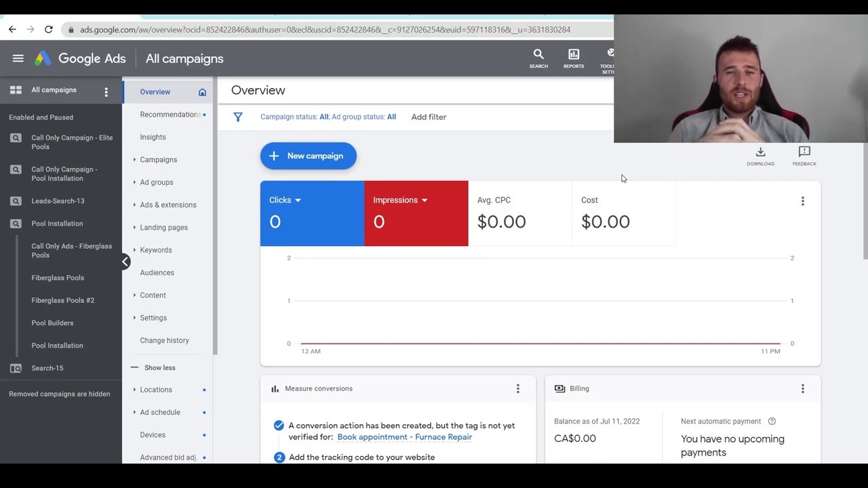Open scorecard chart three-dot menu
Image resolution: width=868 pixels, height=488 pixels.
point(803,201)
